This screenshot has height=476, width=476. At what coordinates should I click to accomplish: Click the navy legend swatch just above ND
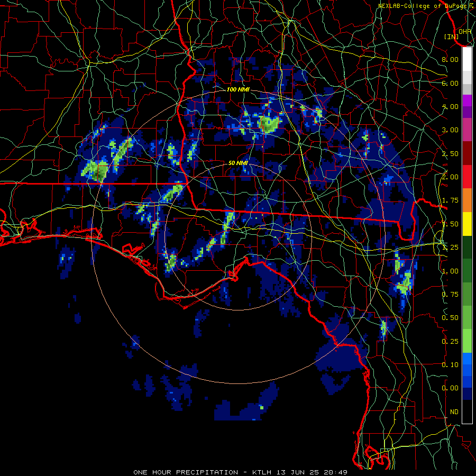(x=467, y=393)
